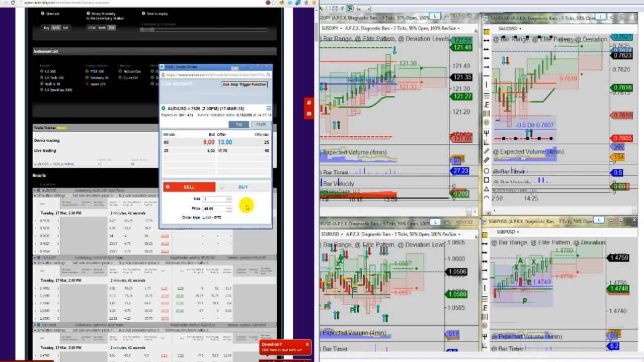Click first icon in NinjaTrader top toolbar
Image resolution: width=644 pixels, height=362 pixels.
322,9
